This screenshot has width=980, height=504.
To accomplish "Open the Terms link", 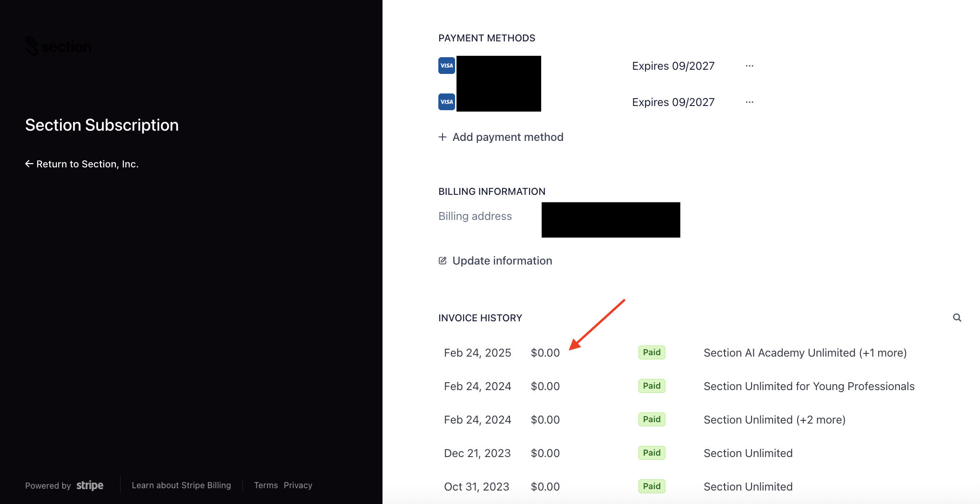I will pos(266,485).
